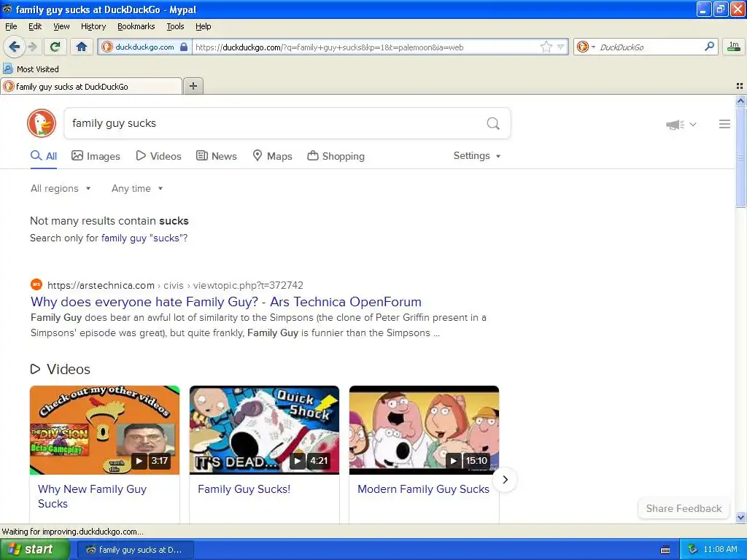Reload the page with the refresh icon
747x560 pixels.
[55, 47]
